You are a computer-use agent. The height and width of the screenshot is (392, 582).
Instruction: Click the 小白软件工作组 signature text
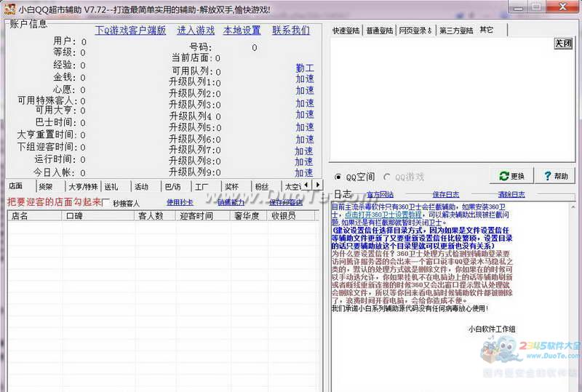tap(492, 329)
